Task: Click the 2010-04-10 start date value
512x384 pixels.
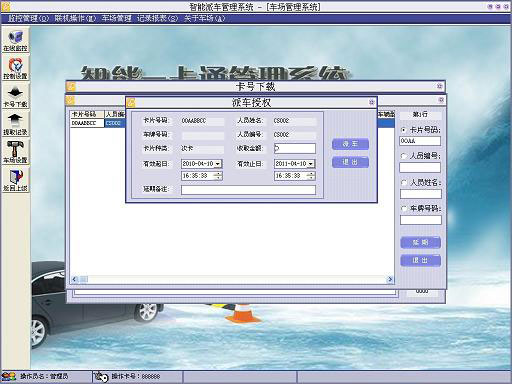Action: [198, 164]
